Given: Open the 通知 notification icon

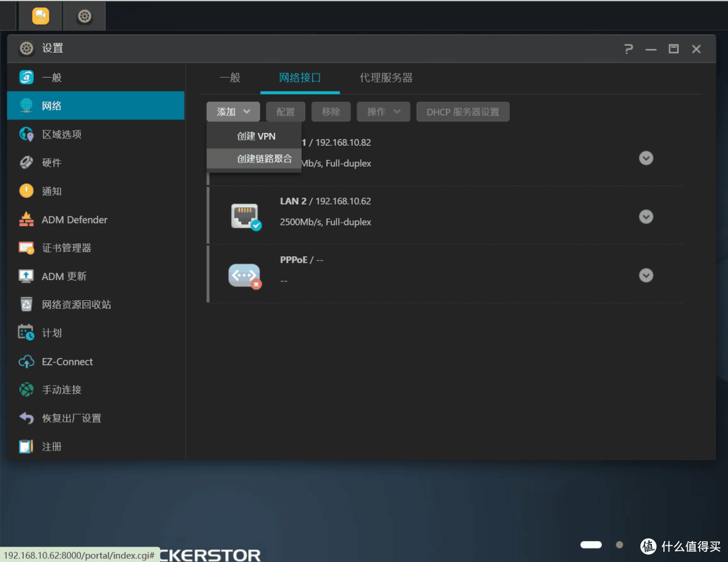Looking at the screenshot, I should [x=26, y=191].
